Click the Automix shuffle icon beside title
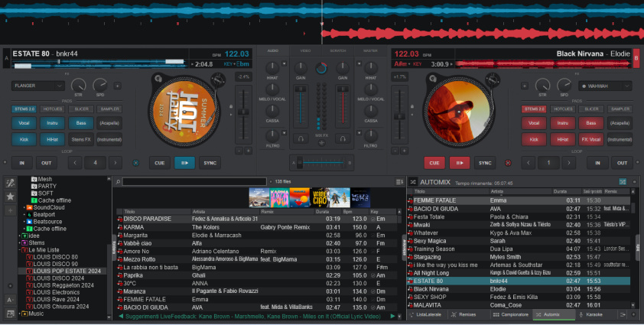Image resolution: width=644 pixels, height=325 pixels. tap(413, 181)
